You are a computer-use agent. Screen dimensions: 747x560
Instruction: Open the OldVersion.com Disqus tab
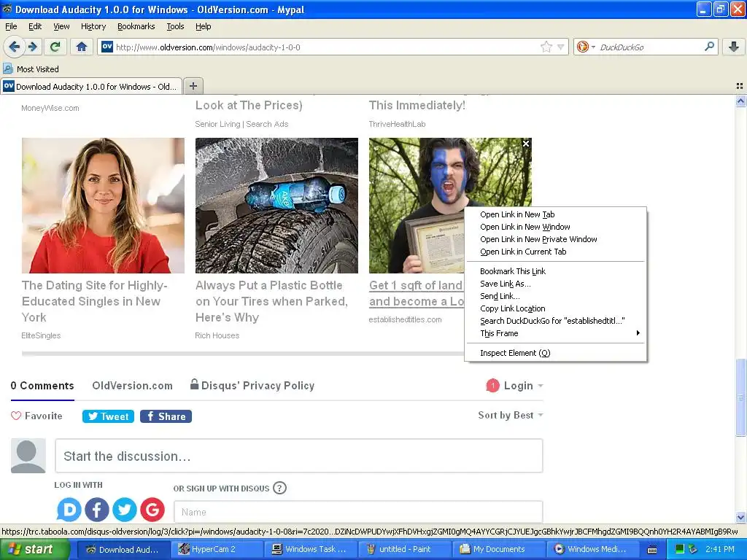(x=133, y=385)
